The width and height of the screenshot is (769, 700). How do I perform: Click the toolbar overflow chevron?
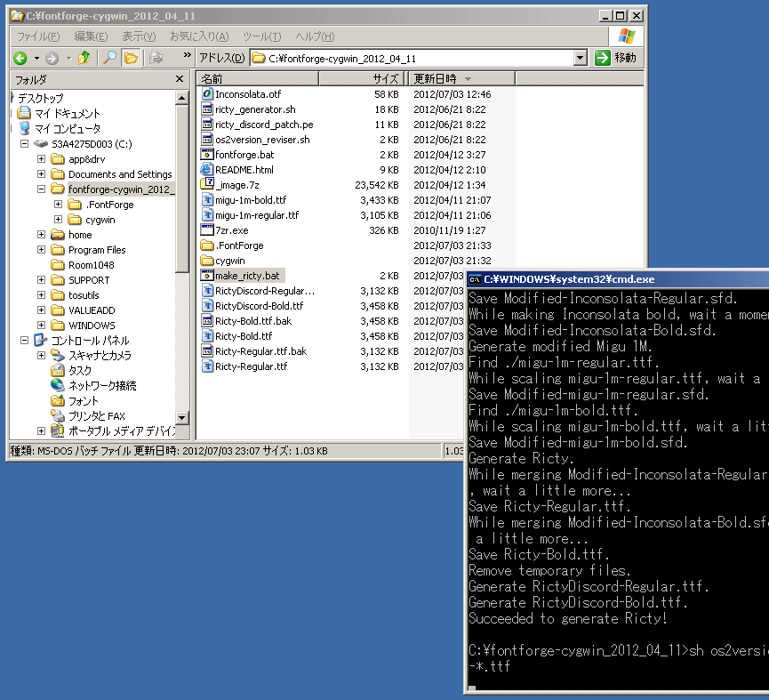tap(187, 55)
